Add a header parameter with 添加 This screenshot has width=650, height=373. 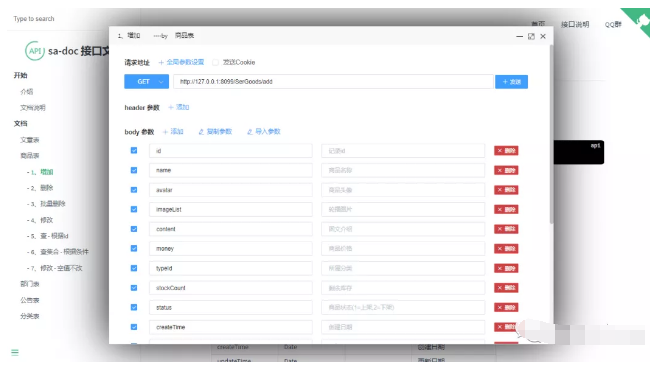pyautogui.click(x=179, y=107)
